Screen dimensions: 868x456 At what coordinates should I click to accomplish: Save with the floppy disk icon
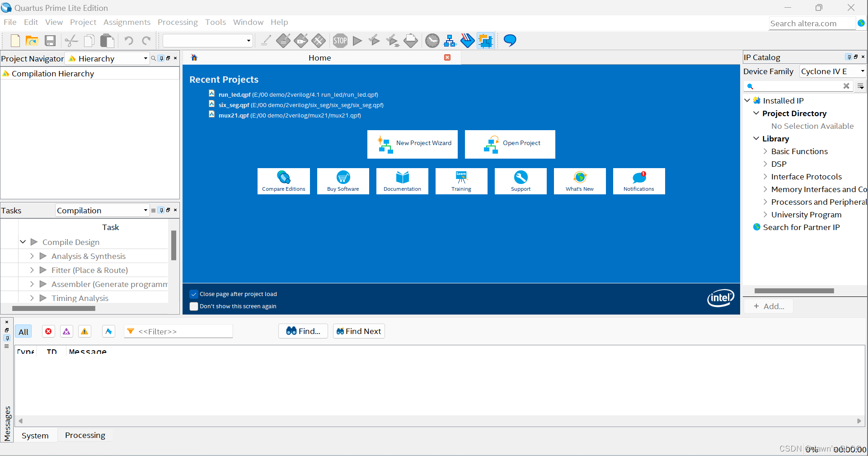50,41
